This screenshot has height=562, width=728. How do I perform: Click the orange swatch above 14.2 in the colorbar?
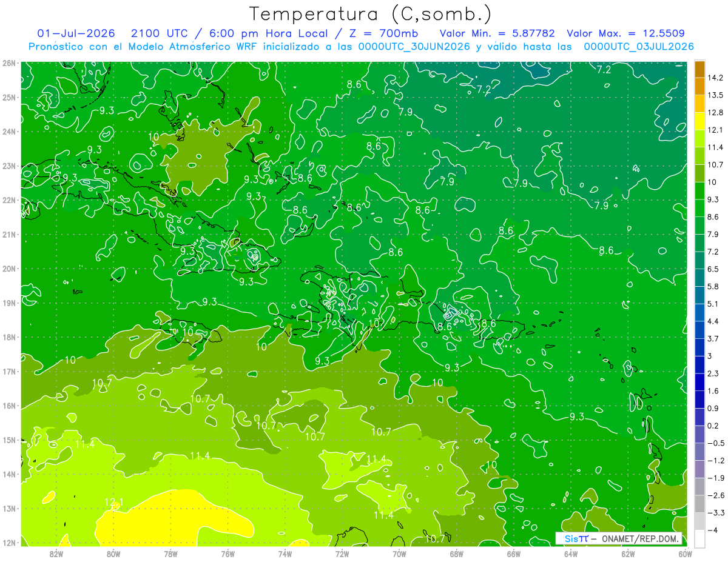[699, 69]
